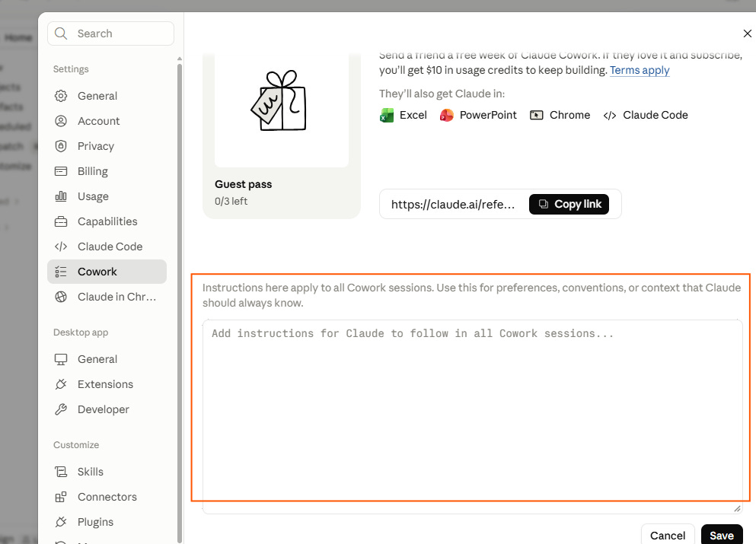The width and height of the screenshot is (756, 544).
Task: Open the Skills page
Action: tap(107, 472)
